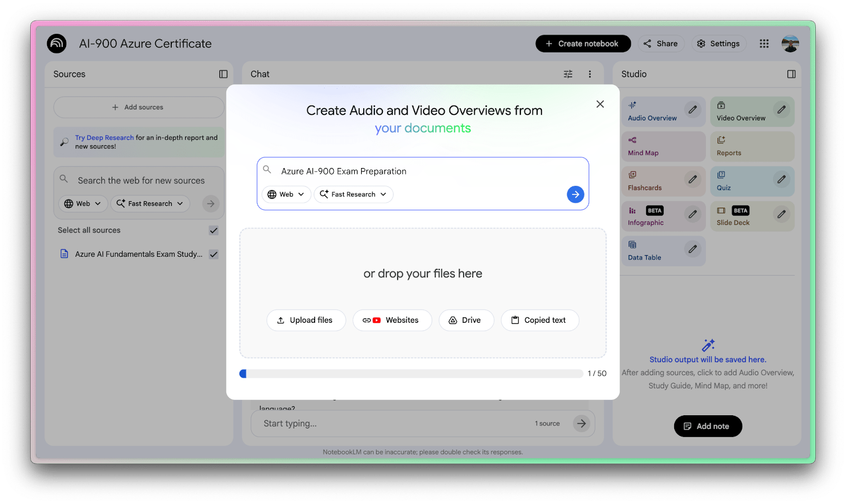Click the magic wand studio icon
Screen dimensions: 846x504
tap(708, 346)
